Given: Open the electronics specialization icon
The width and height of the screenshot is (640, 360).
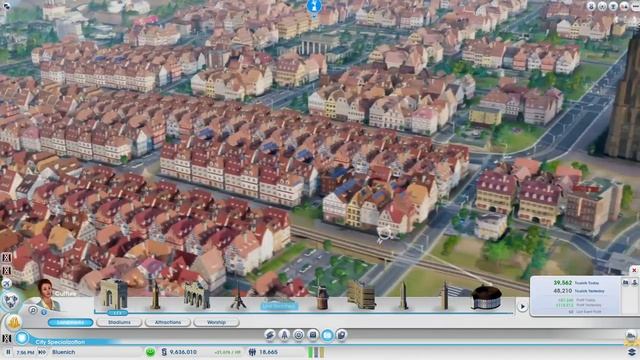Looking at the screenshot, I should pyautogui.click(x=313, y=335).
